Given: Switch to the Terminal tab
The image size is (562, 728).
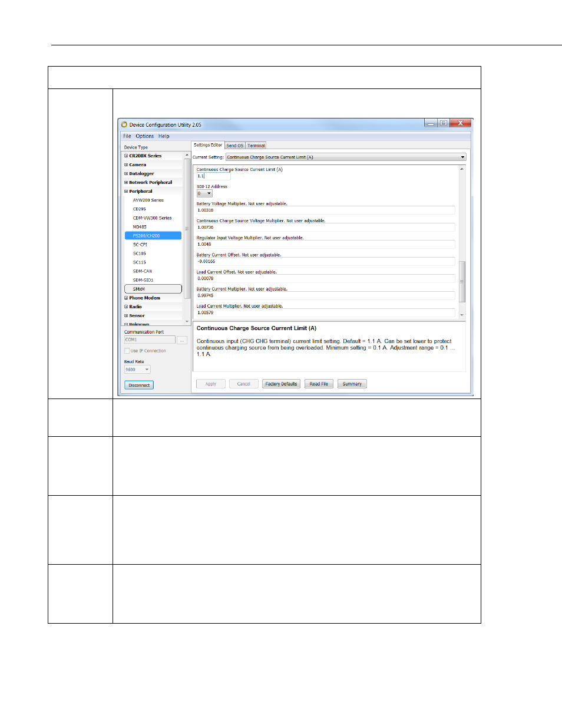Looking at the screenshot, I should tap(256, 146).
